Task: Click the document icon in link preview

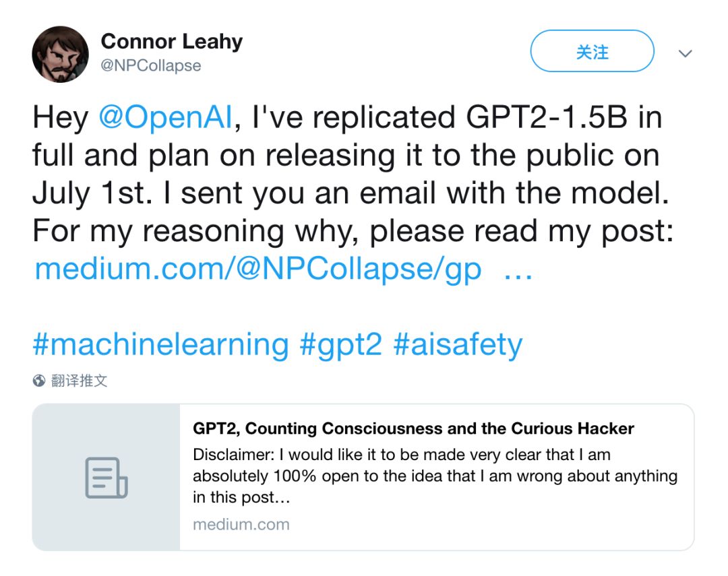Action: tap(106, 478)
